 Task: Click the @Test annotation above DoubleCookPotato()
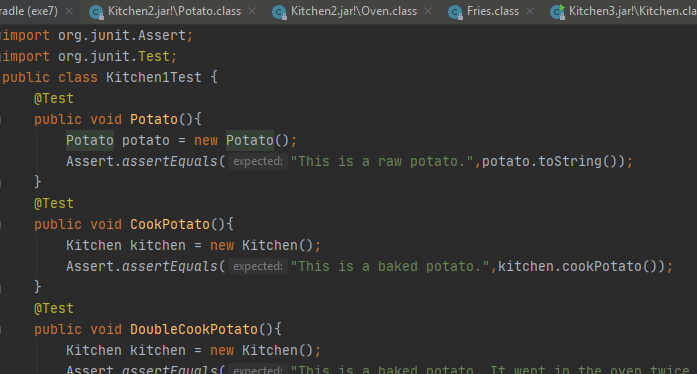point(54,308)
